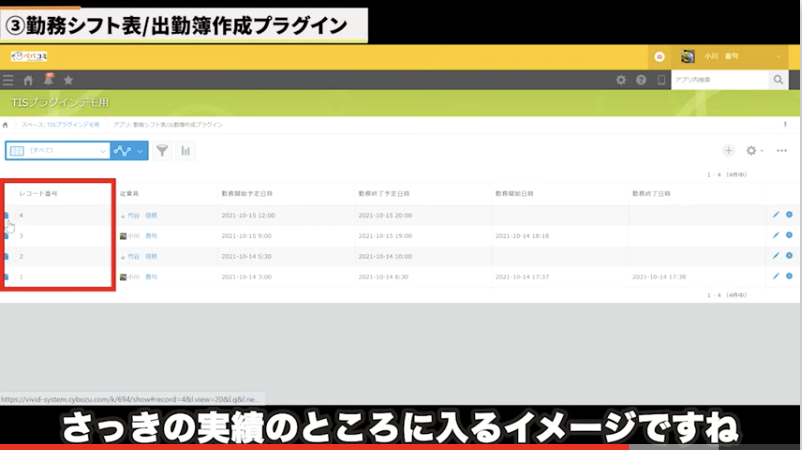Open notifications bell in header
This screenshot has width=802, height=450.
click(48, 79)
